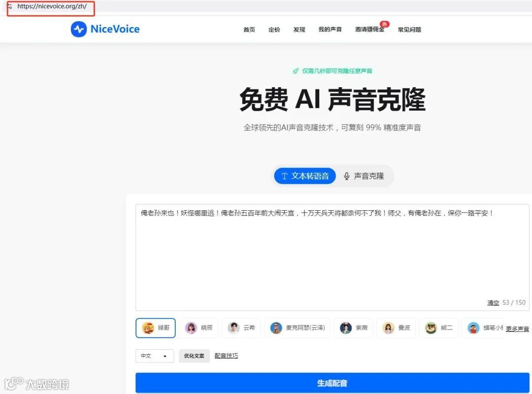Image resolution: width=532 pixels, height=394 pixels.
Task: Go to 发现 in the navigation
Action: pyautogui.click(x=299, y=30)
